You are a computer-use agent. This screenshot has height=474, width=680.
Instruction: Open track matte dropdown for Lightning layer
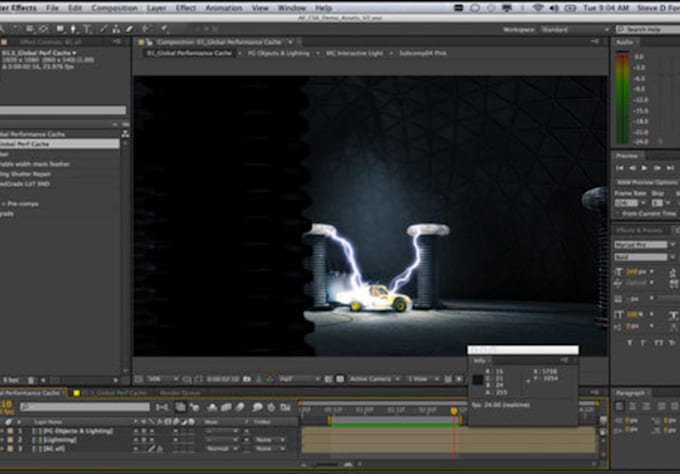[270, 440]
